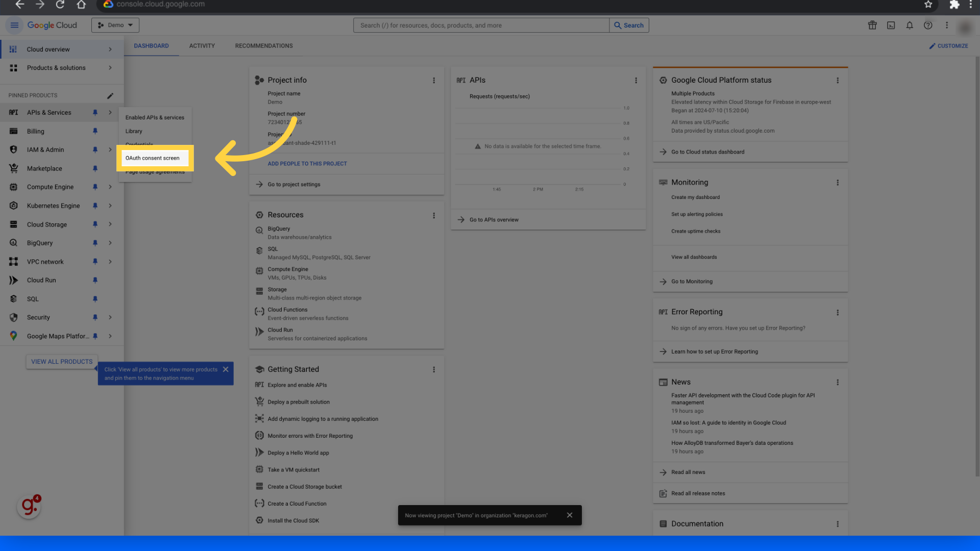
Task: Unpin Billing from the sidebar
Action: (95, 131)
